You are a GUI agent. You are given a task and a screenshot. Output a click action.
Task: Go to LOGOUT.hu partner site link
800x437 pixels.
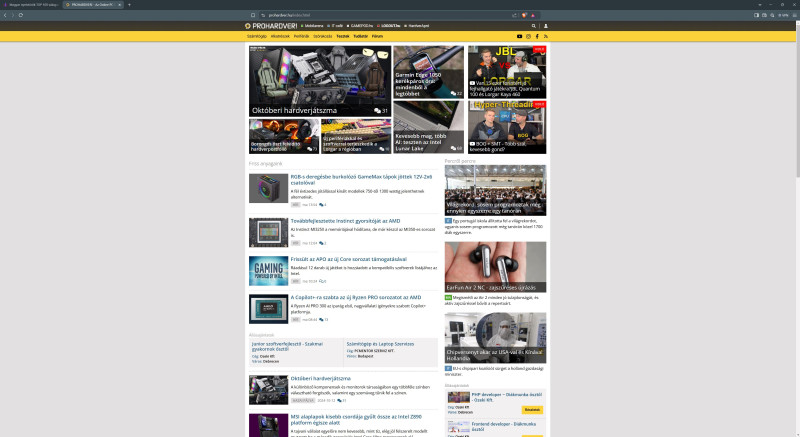coord(389,25)
